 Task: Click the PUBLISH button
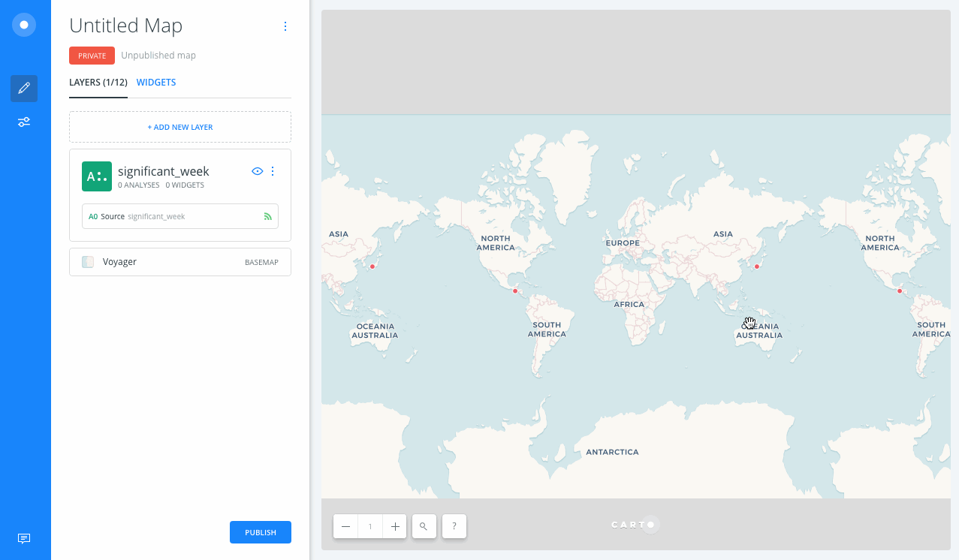click(260, 531)
